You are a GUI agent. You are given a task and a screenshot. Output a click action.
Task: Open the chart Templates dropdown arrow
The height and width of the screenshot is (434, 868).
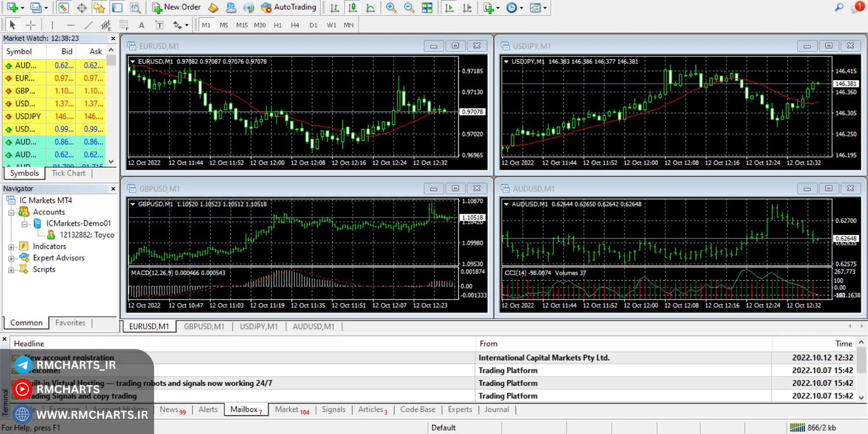coord(545,8)
